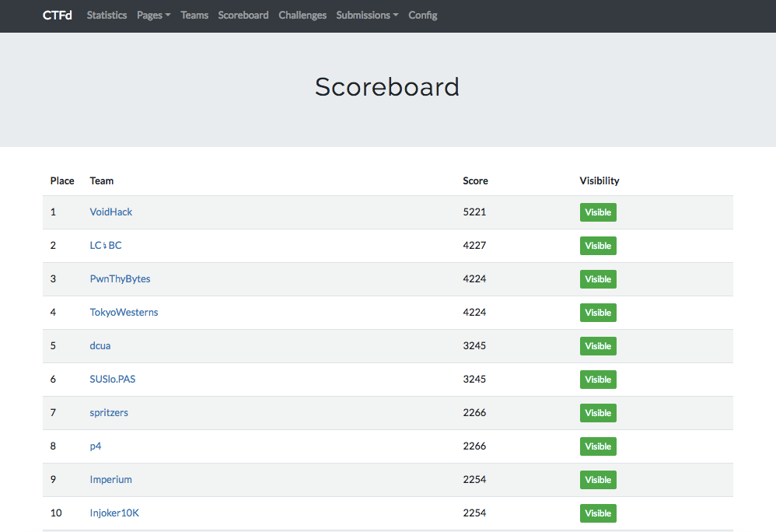Open the Imperium team profile
This screenshot has height=532, width=776.
[x=110, y=479]
